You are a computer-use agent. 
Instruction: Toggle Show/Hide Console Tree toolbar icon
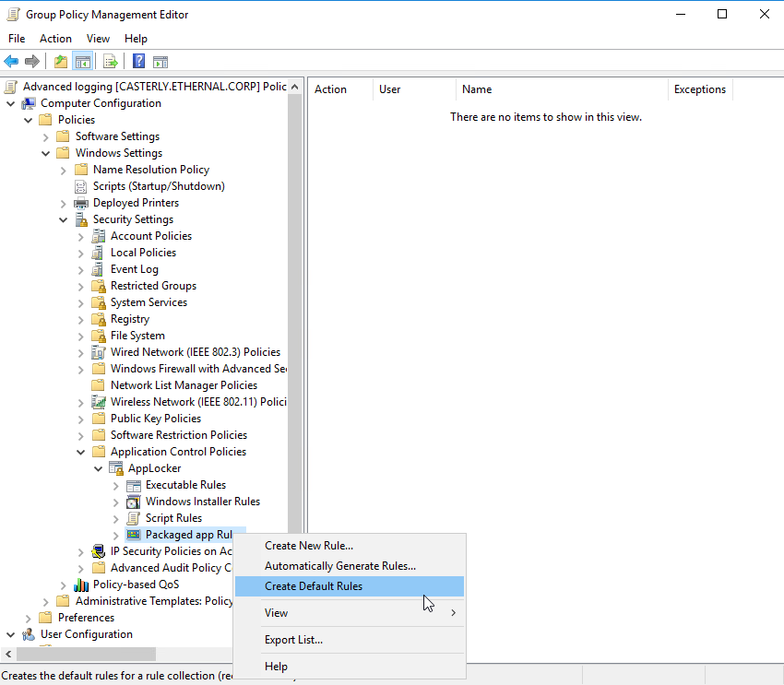coord(82,62)
